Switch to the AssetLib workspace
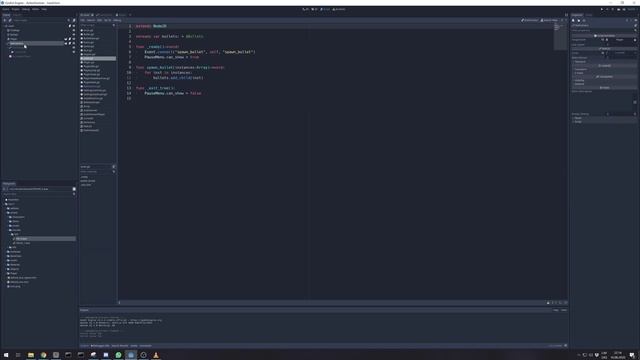This screenshot has width=640, height=360. (x=339, y=9)
